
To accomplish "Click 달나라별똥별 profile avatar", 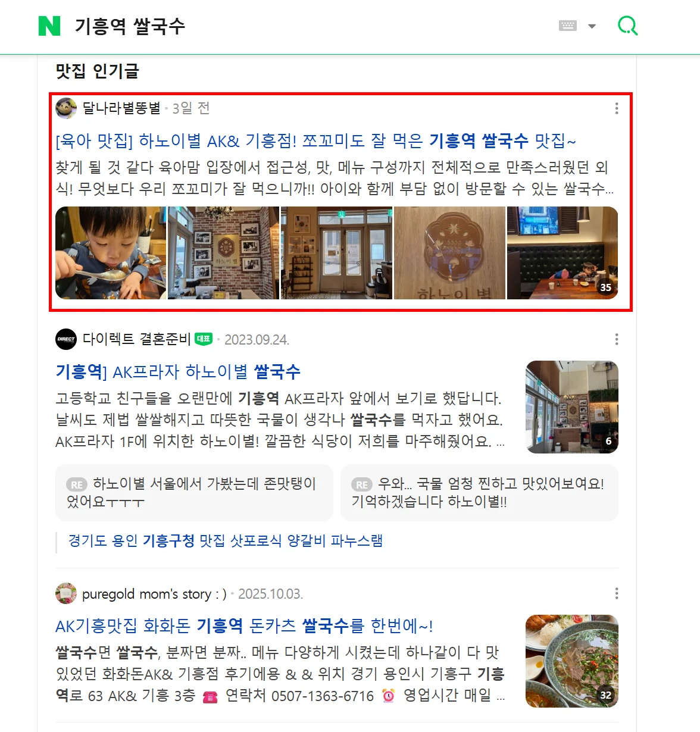I will (66, 108).
